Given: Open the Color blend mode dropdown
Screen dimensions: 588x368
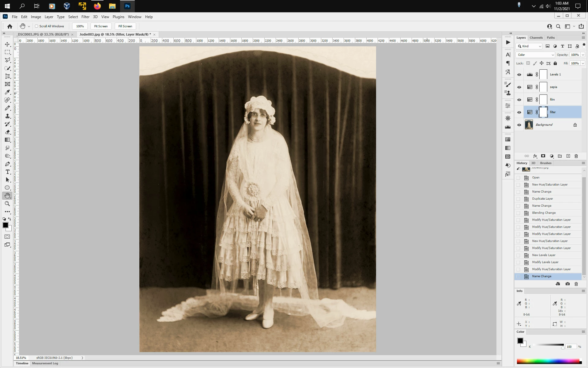Looking at the screenshot, I should tap(535, 55).
